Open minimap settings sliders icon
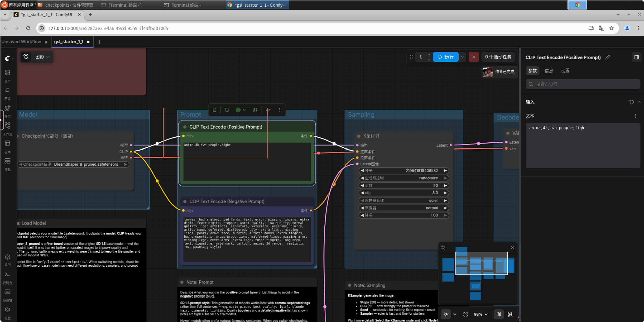644x322 pixels. click(443, 247)
